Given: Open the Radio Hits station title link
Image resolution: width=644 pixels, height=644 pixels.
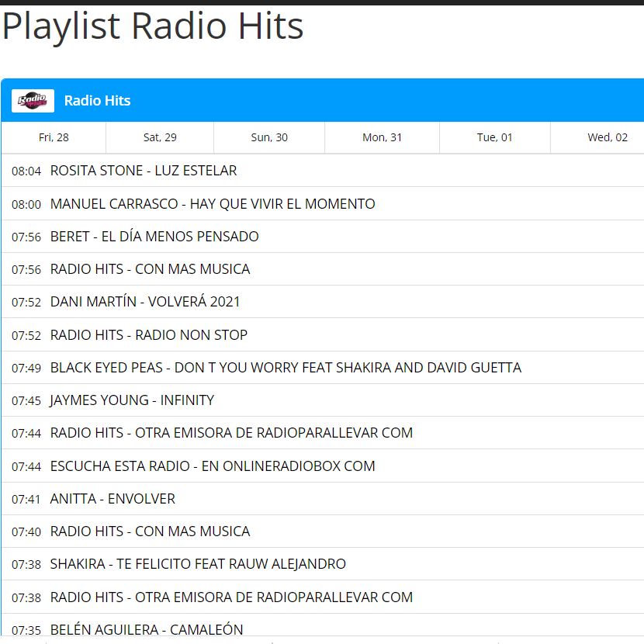Looking at the screenshot, I should [97, 101].
